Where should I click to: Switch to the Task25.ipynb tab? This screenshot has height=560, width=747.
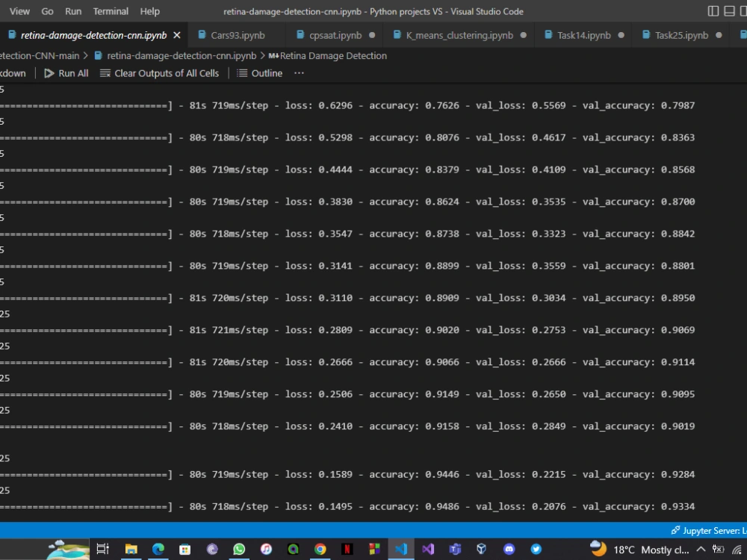pyautogui.click(x=681, y=35)
